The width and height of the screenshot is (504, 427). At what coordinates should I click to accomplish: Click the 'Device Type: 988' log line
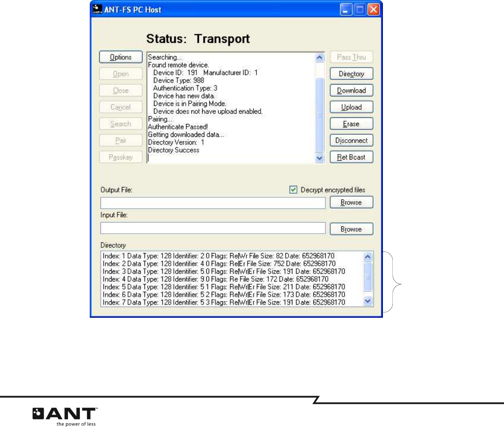(179, 80)
